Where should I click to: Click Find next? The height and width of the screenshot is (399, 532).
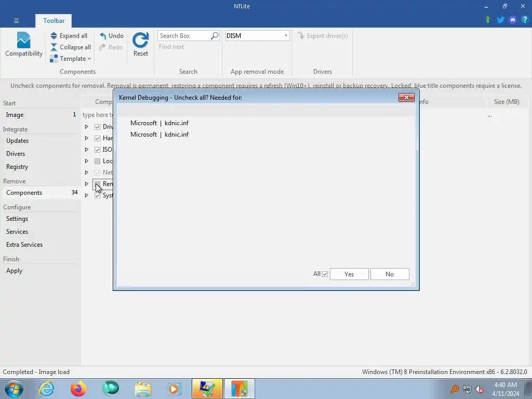tap(171, 47)
